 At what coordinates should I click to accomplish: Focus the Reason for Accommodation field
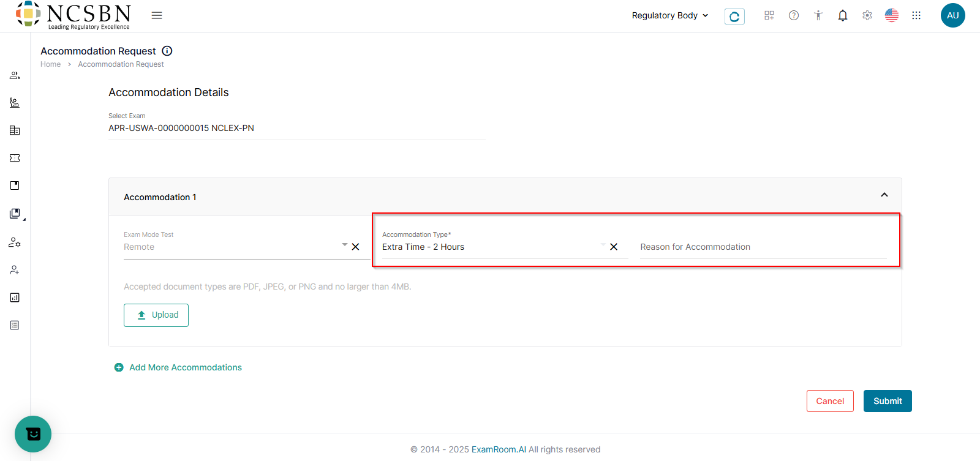pos(763,247)
